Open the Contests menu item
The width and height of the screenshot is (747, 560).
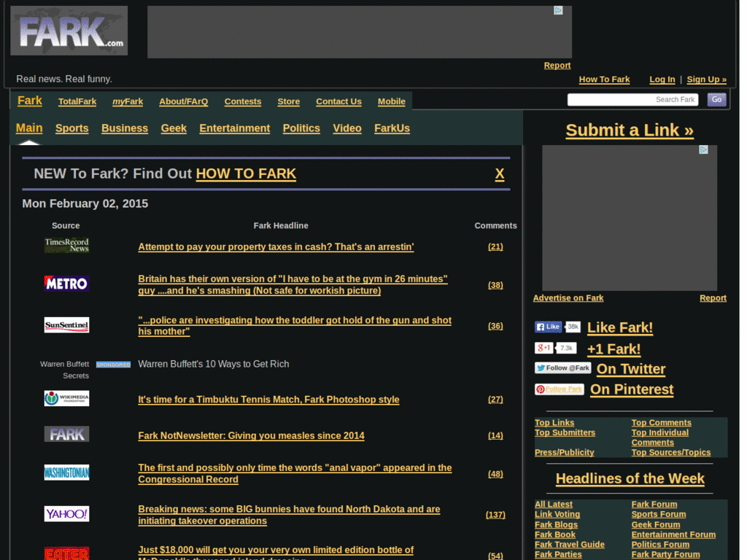pos(243,101)
